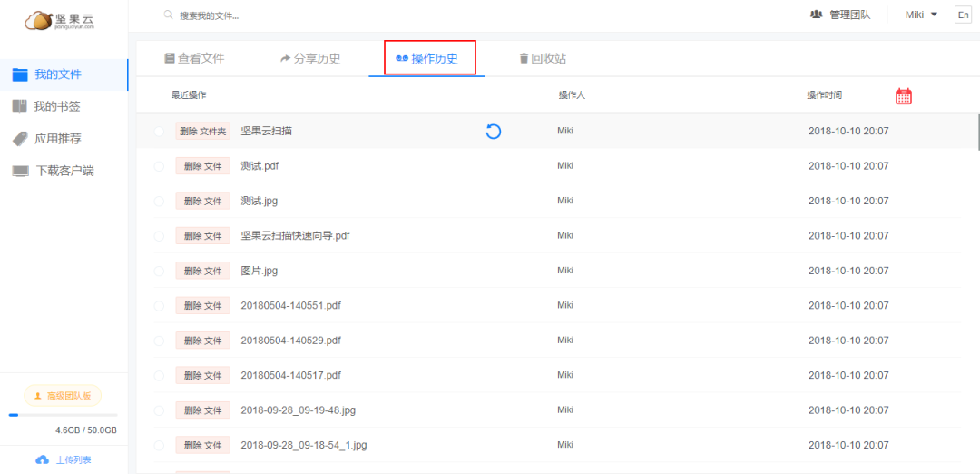Switch language with the En button
The image size is (980, 474).
tap(963, 15)
